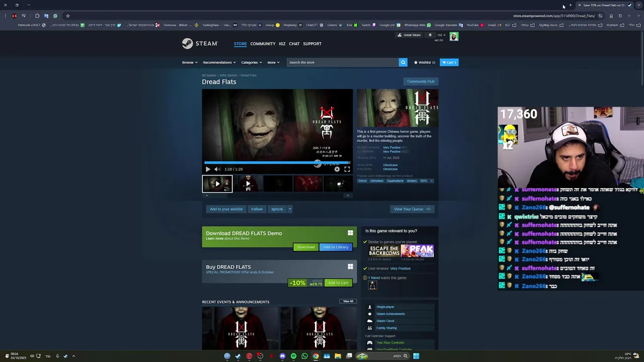The image size is (644, 362).
Task: Download the DREAD FLATS demo
Action: coord(305,247)
